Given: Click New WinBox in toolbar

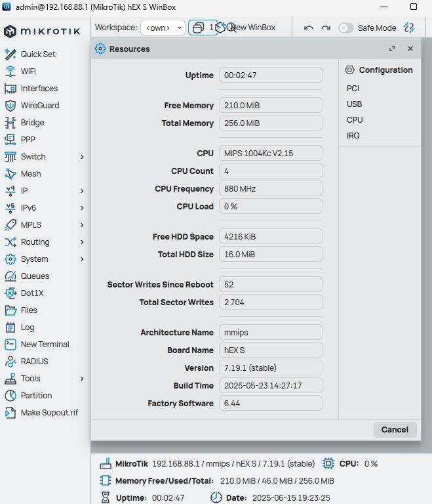Looking at the screenshot, I should (x=252, y=28).
